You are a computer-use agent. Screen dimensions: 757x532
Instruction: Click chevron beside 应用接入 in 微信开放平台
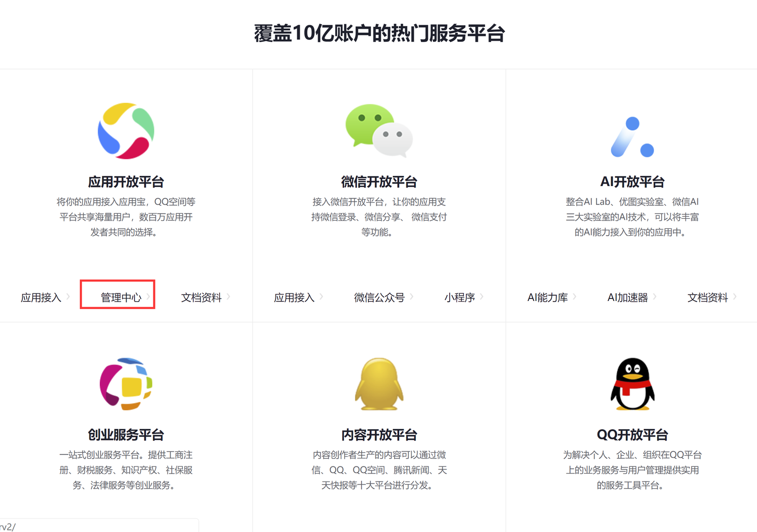321,297
